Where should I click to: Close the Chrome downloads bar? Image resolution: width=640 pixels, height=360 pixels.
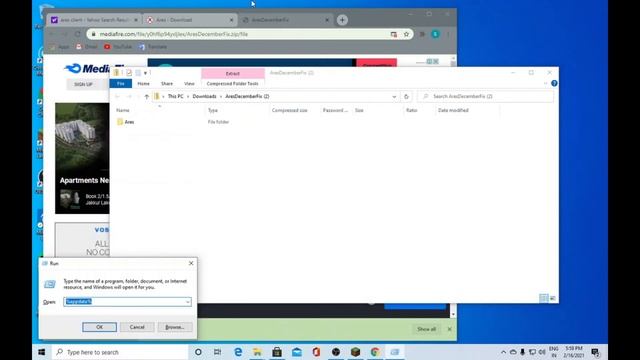coord(449,329)
